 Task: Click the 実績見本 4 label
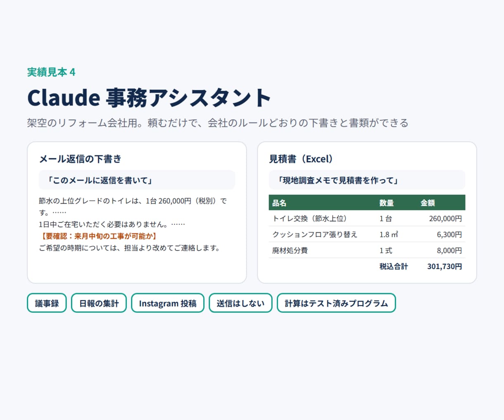tap(51, 72)
